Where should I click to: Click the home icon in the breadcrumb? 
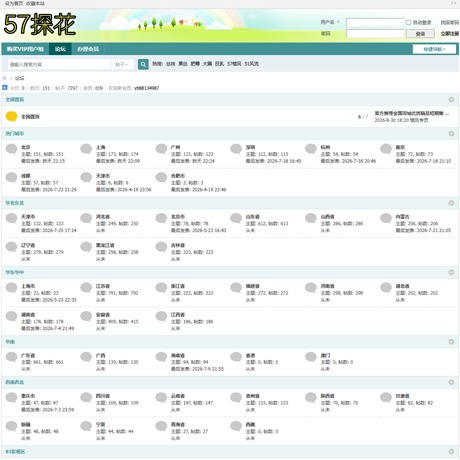(4, 78)
